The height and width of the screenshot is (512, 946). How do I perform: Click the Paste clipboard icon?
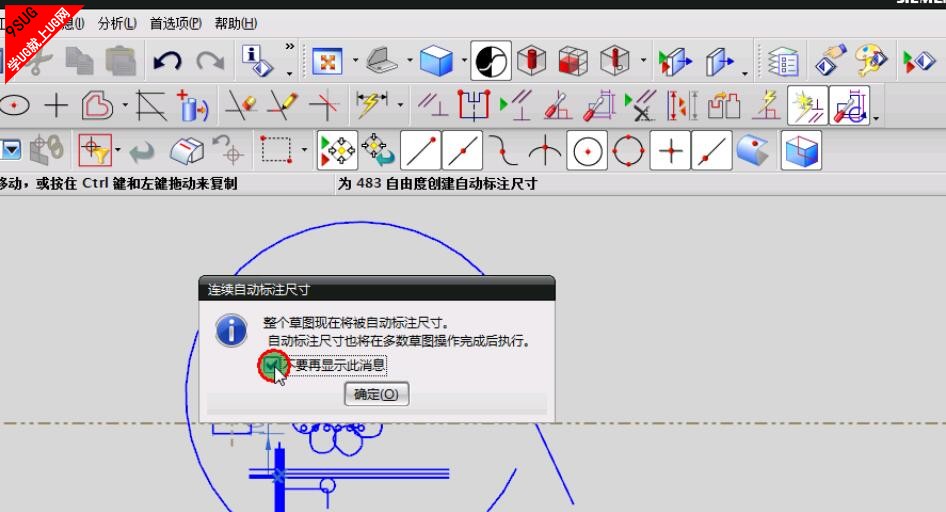pyautogui.click(x=120, y=61)
